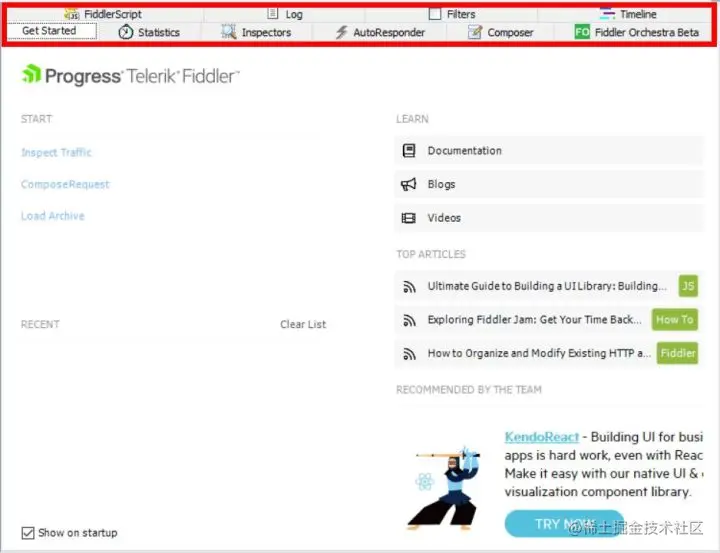Click the Log document icon
Screen dimensions: 720x553
(273, 13)
